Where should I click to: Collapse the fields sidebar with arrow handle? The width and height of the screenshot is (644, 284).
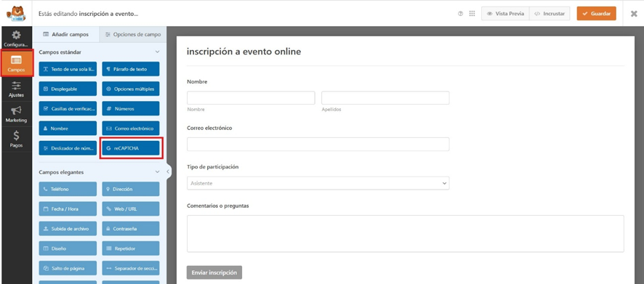coord(169,171)
